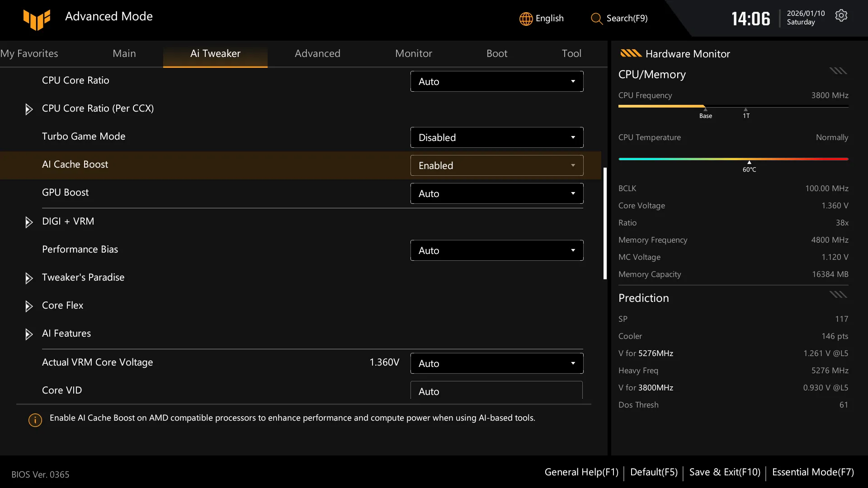
Task: Click the 14:06 clock display
Action: [750, 19]
